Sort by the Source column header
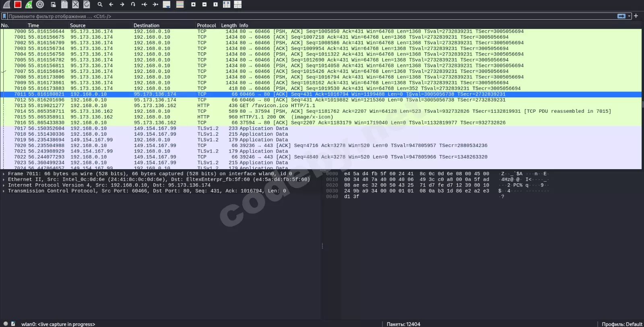The image size is (644, 327). [x=101, y=25]
